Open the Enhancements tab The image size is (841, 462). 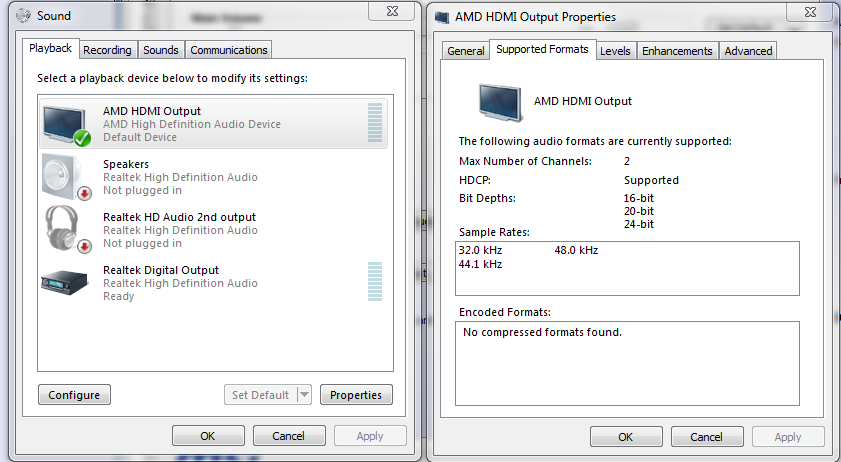click(677, 51)
